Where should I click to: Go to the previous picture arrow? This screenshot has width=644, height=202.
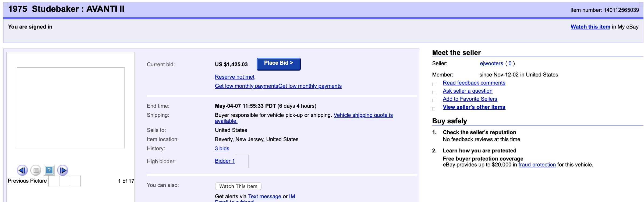pyautogui.click(x=22, y=170)
